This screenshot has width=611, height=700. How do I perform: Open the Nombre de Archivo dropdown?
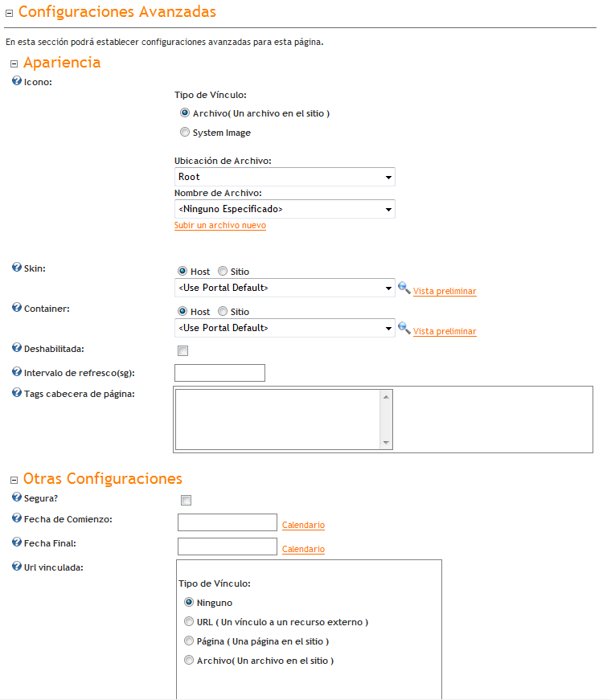[x=285, y=209]
